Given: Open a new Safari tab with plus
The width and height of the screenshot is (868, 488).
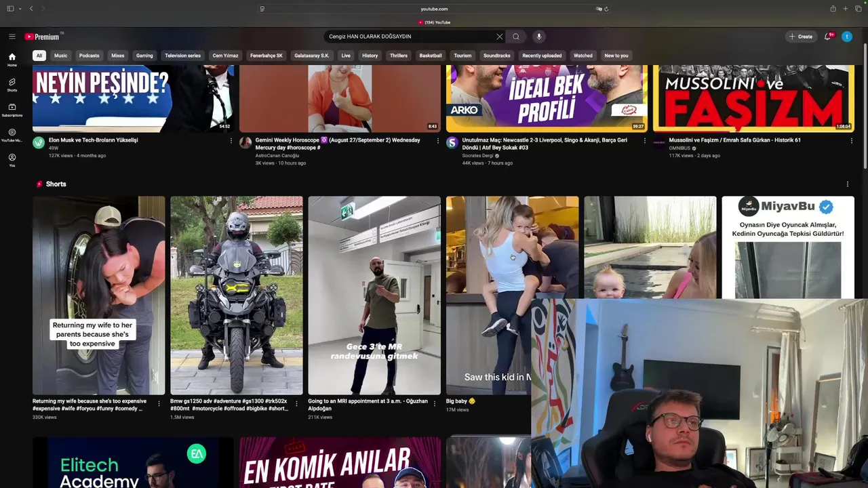Looking at the screenshot, I should [846, 9].
